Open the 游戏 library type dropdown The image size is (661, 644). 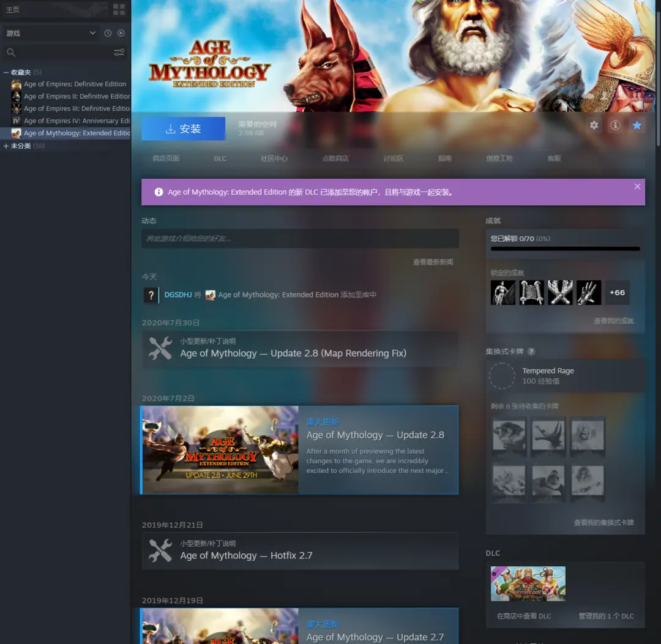[51, 33]
